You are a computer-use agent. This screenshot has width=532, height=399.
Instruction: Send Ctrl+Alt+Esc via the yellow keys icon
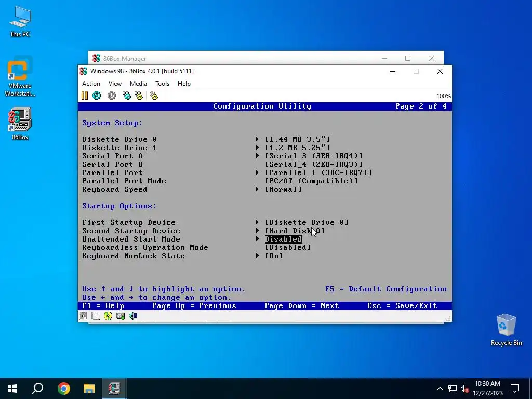point(139,96)
